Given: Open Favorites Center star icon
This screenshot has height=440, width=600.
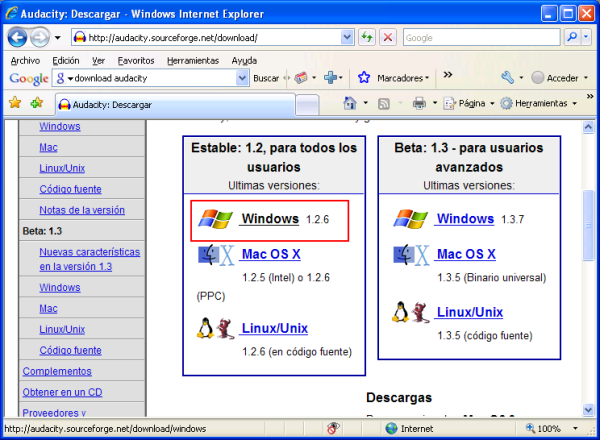Looking at the screenshot, I should pos(15,103).
